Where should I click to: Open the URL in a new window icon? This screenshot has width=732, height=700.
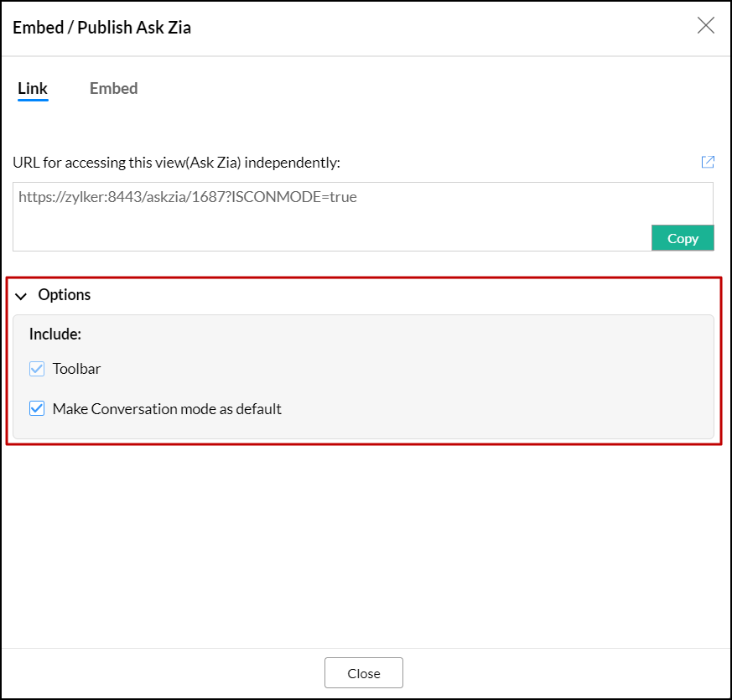708,162
